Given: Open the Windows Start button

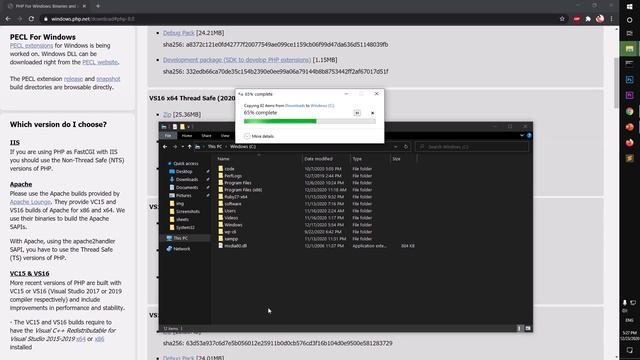Looking at the screenshot, I should click(629, 7).
